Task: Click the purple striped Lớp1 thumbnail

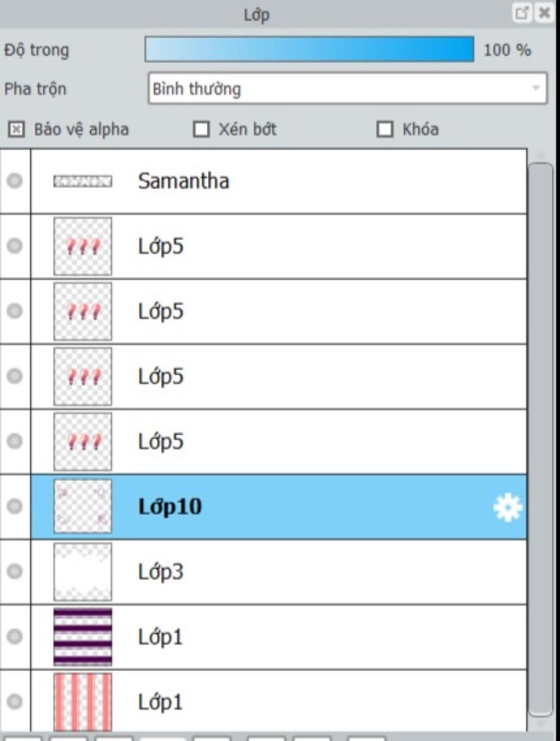Action: [x=83, y=637]
